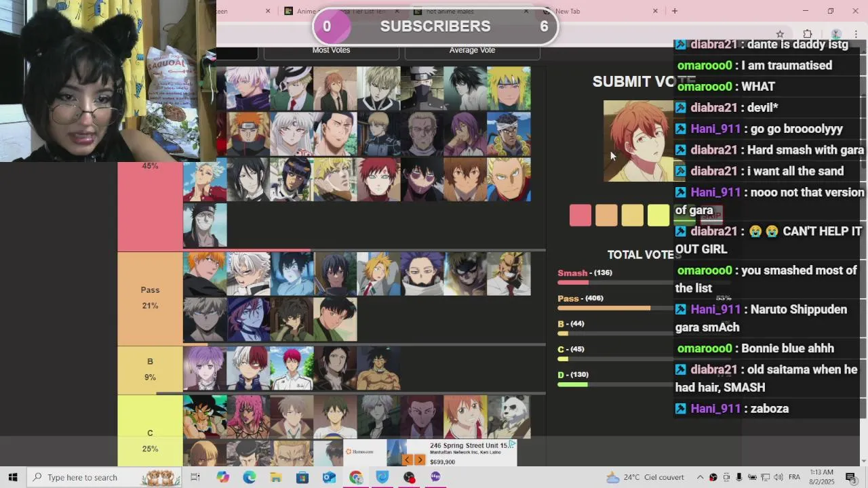Open Microsoft Edge from the taskbar
The width and height of the screenshot is (868, 488).
[250, 477]
